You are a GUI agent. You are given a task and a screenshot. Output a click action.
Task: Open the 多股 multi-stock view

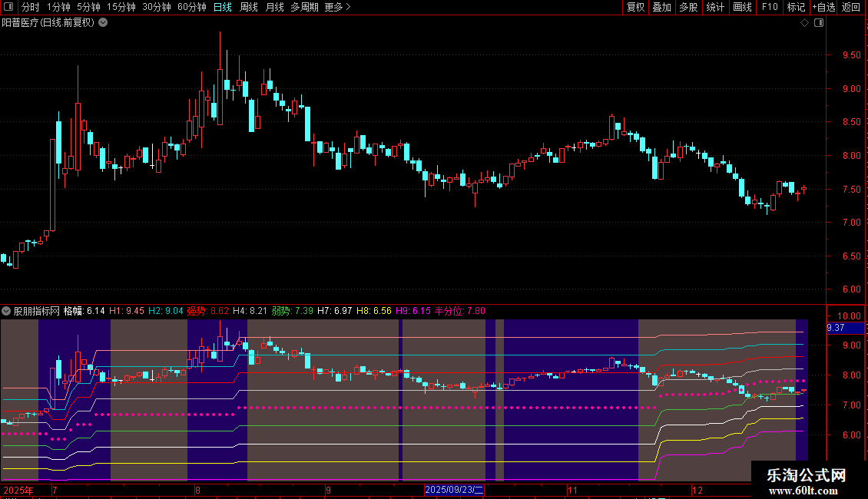[688, 7]
